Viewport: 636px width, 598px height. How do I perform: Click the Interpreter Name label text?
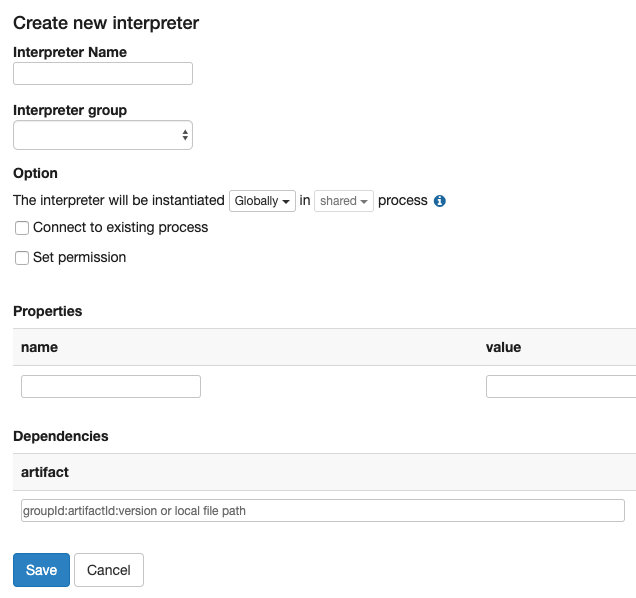pos(70,52)
